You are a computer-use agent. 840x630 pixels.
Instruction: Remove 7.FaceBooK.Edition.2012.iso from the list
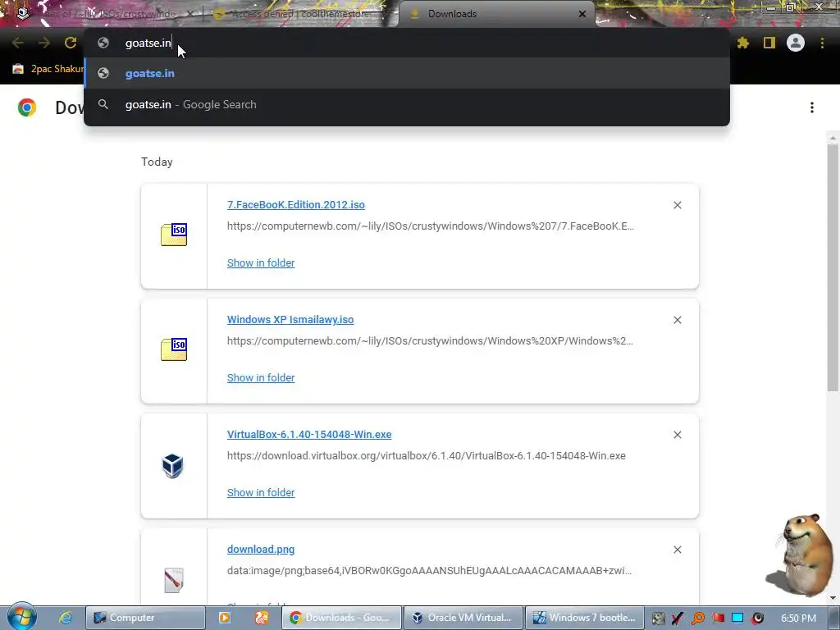coord(677,205)
